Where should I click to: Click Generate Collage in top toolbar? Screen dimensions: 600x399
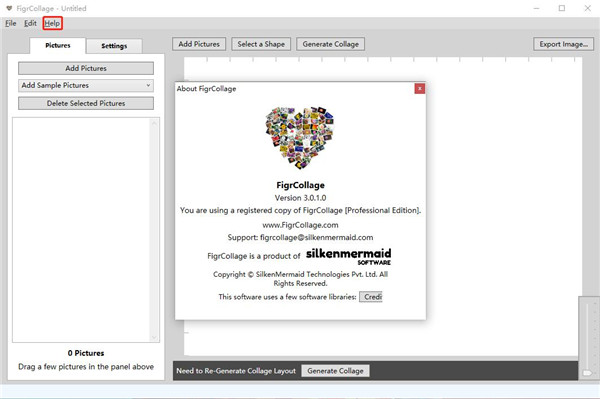pos(331,44)
